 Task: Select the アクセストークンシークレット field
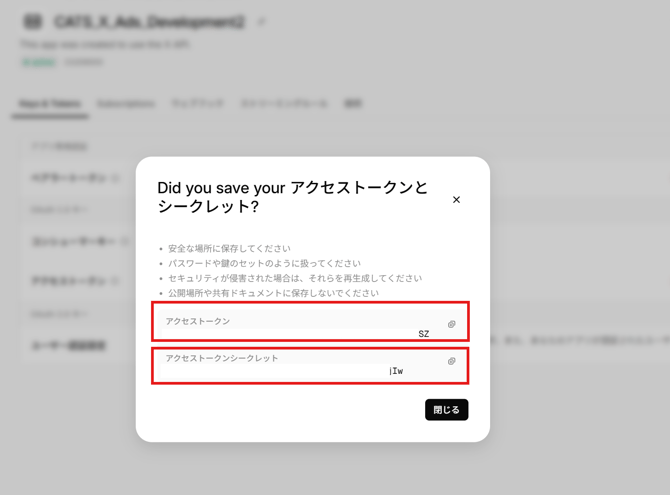tap(311, 366)
